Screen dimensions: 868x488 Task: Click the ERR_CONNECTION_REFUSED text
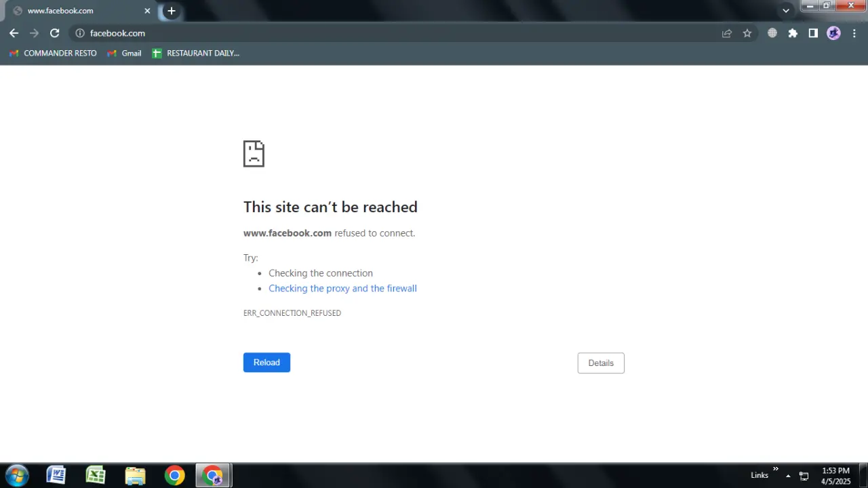coord(292,313)
